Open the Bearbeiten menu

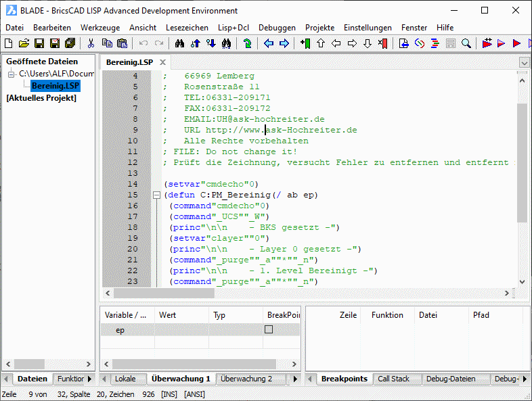click(52, 28)
